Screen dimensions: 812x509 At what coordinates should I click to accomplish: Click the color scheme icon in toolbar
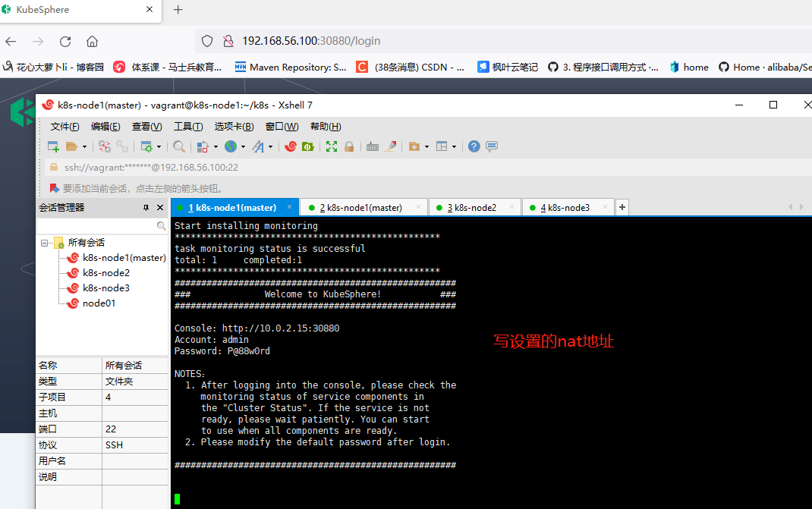coord(203,146)
